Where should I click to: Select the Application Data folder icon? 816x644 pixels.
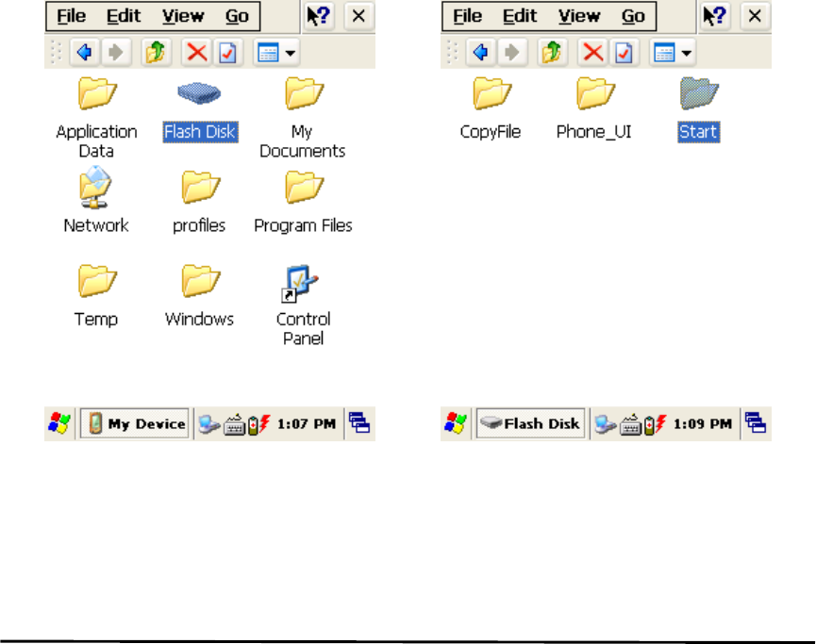point(97,93)
